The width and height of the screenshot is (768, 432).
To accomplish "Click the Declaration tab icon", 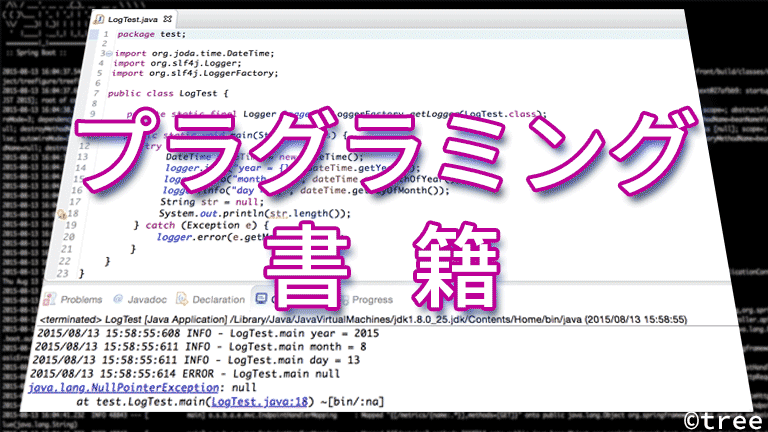I will (x=182, y=299).
